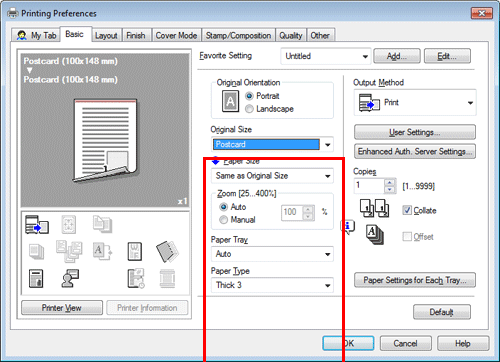The image size is (500, 362).
Task: Click the greyed banded page icon
Action: click(167, 278)
